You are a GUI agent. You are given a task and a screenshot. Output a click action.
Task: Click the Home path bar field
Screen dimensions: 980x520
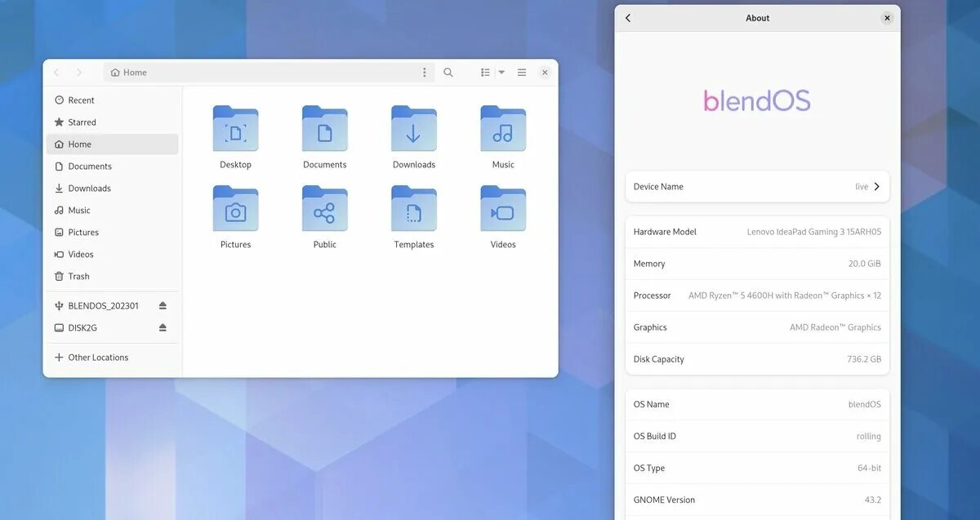[x=269, y=73]
